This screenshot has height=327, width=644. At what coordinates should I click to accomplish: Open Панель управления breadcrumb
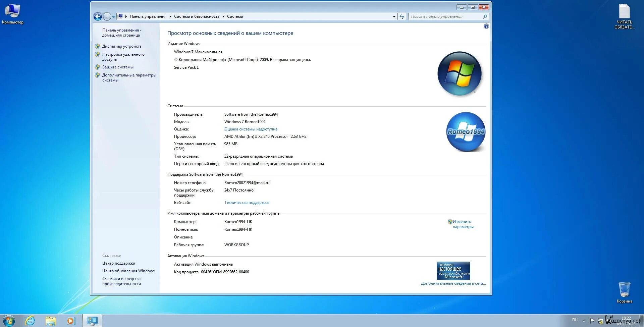point(148,16)
